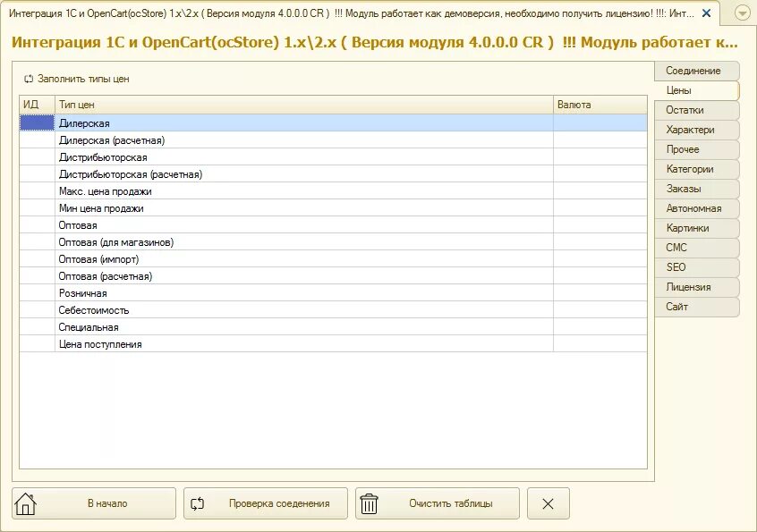Open the Картинки tab

(x=696, y=228)
